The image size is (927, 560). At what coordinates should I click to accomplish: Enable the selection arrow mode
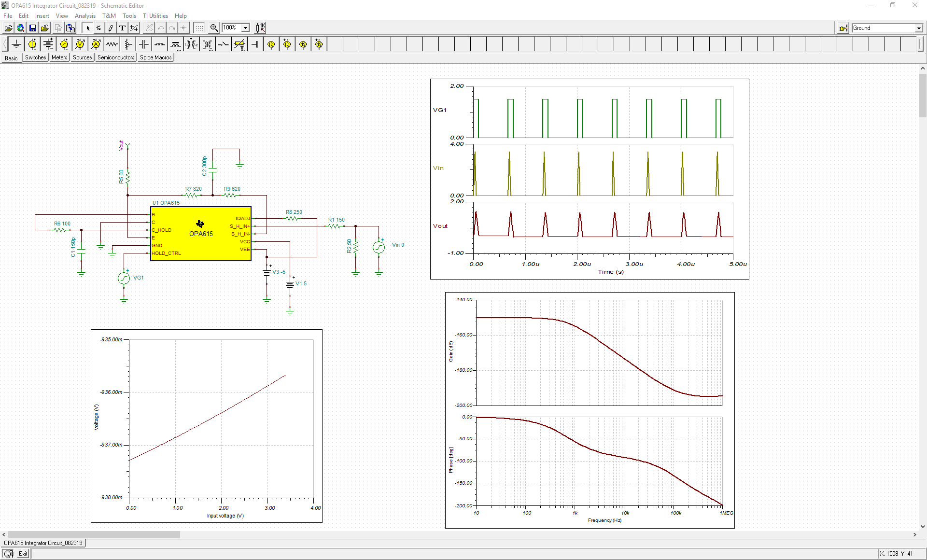coord(88,28)
